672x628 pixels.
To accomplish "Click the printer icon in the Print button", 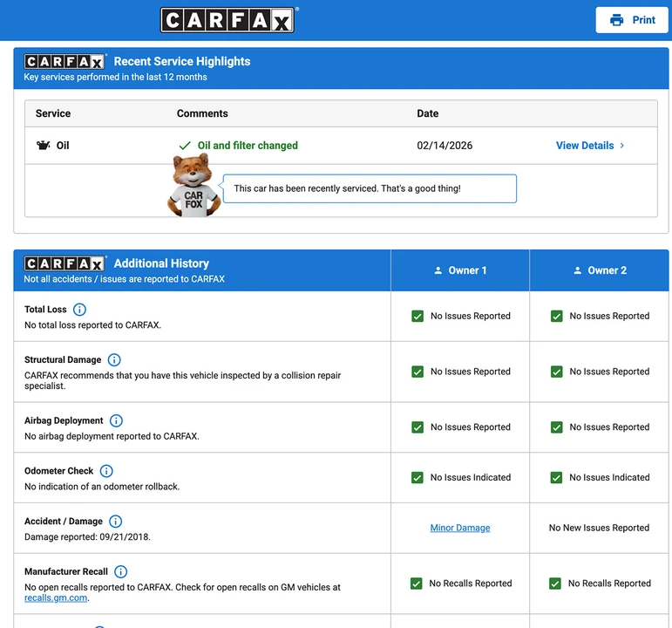I will tap(616, 20).
